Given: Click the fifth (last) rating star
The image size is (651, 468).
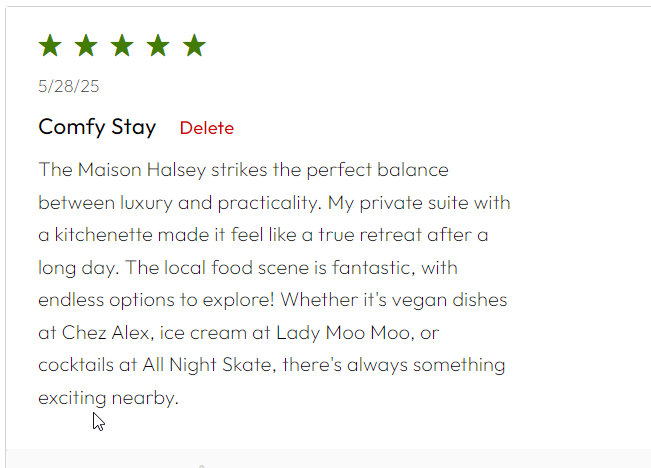Looking at the screenshot, I should 194,45.
